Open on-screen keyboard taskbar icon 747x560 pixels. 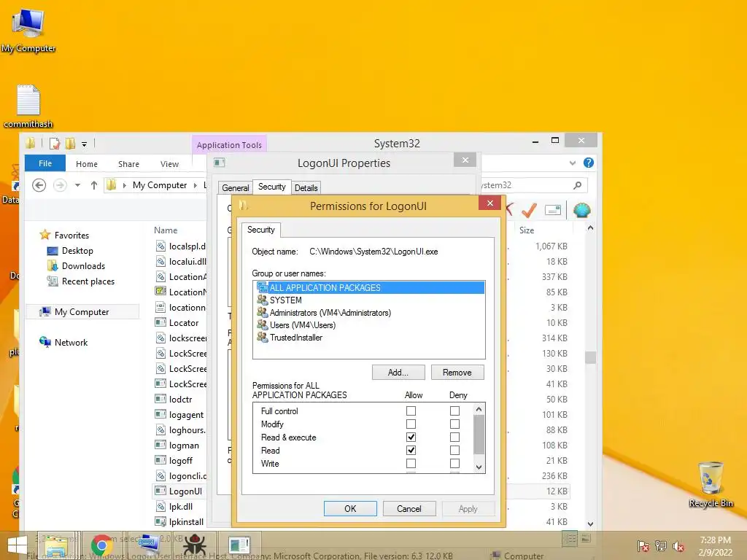point(147,545)
